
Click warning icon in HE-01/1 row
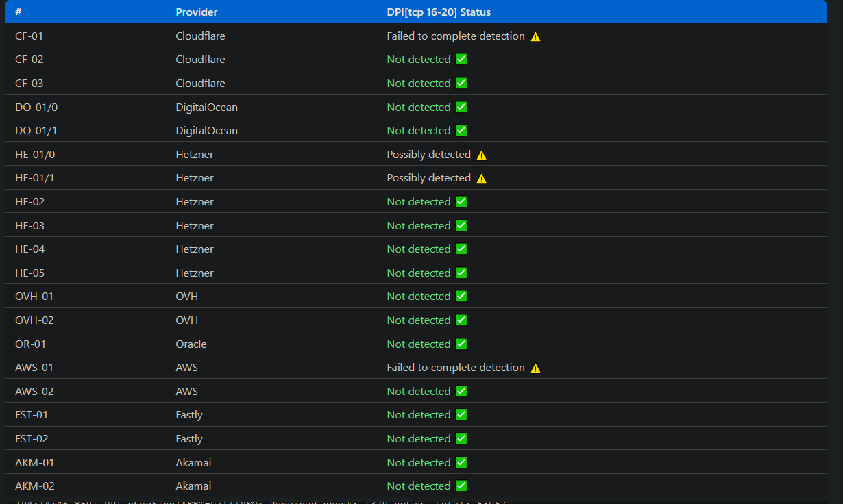482,178
